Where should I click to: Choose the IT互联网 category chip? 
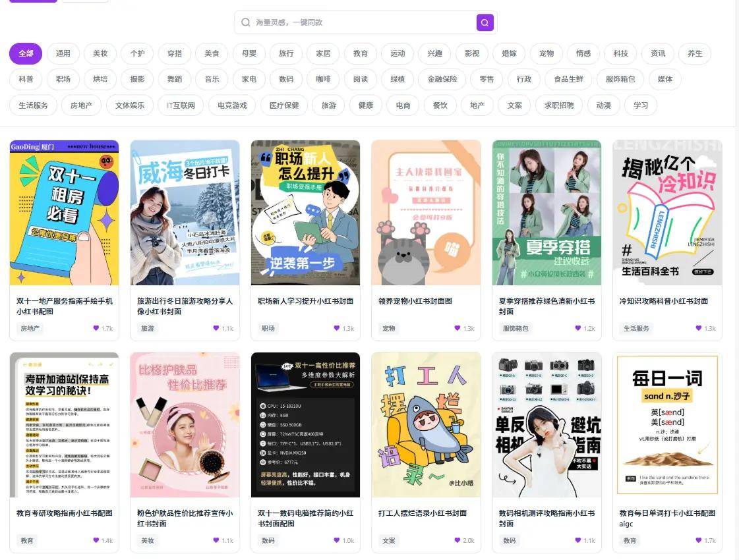(x=181, y=105)
